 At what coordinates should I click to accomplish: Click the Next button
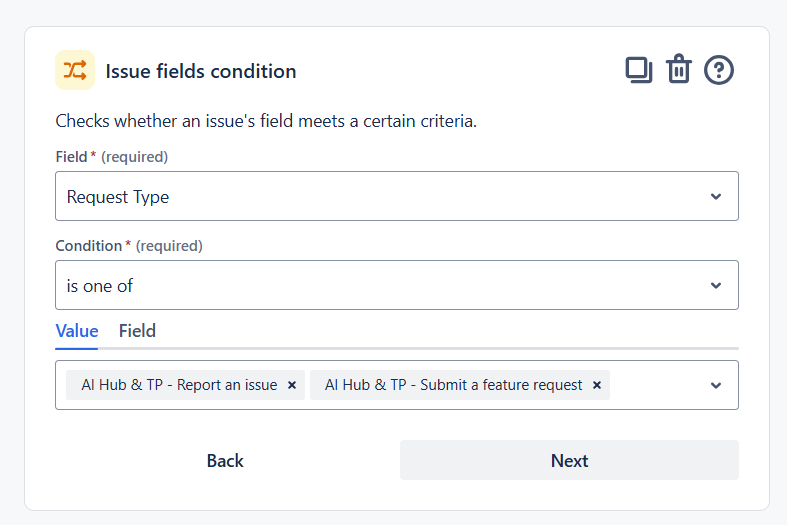point(569,460)
